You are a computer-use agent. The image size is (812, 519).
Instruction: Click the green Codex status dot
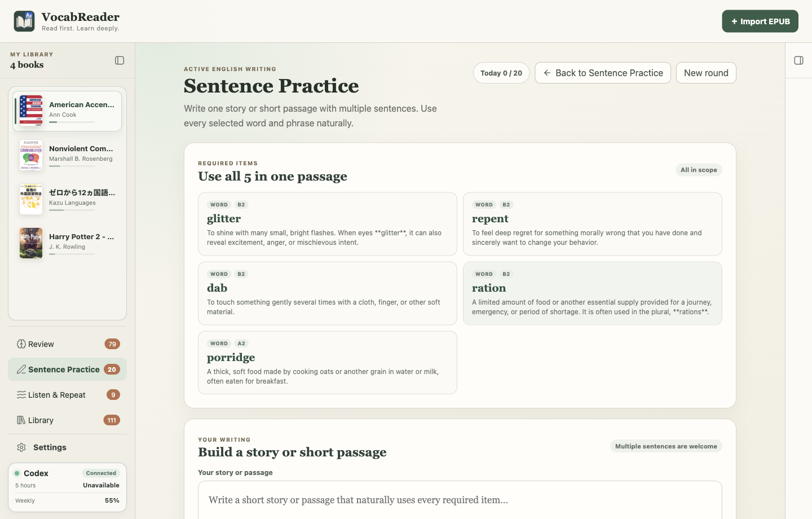(x=17, y=473)
